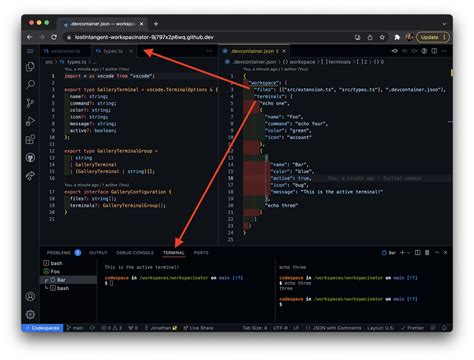
Task: Click the Codespaces remote indicator
Action: point(42,328)
